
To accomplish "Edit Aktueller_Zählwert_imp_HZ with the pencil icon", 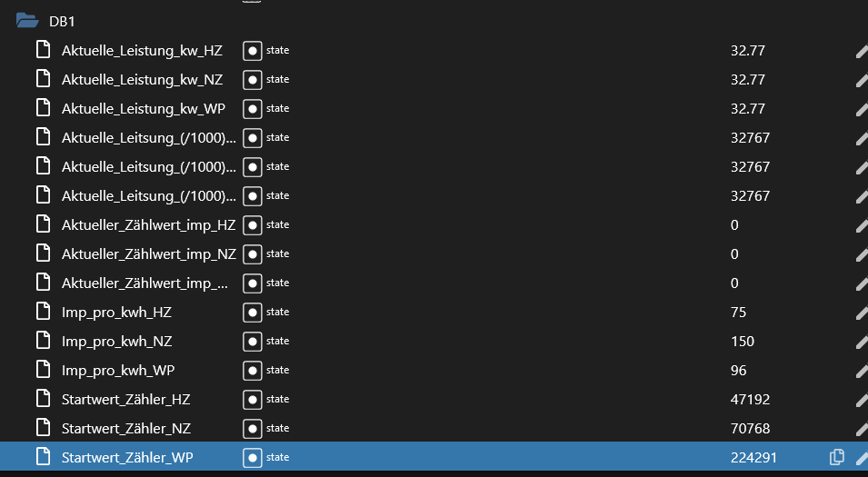I will [862, 225].
